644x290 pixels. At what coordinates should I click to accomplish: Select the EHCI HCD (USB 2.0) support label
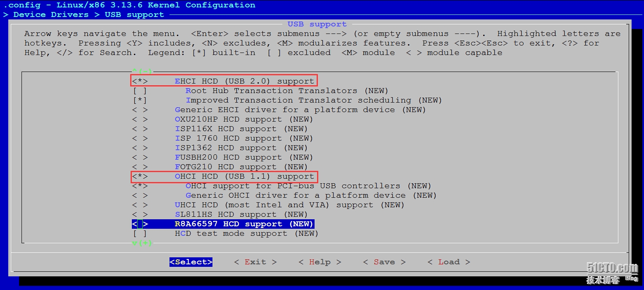tap(245, 81)
